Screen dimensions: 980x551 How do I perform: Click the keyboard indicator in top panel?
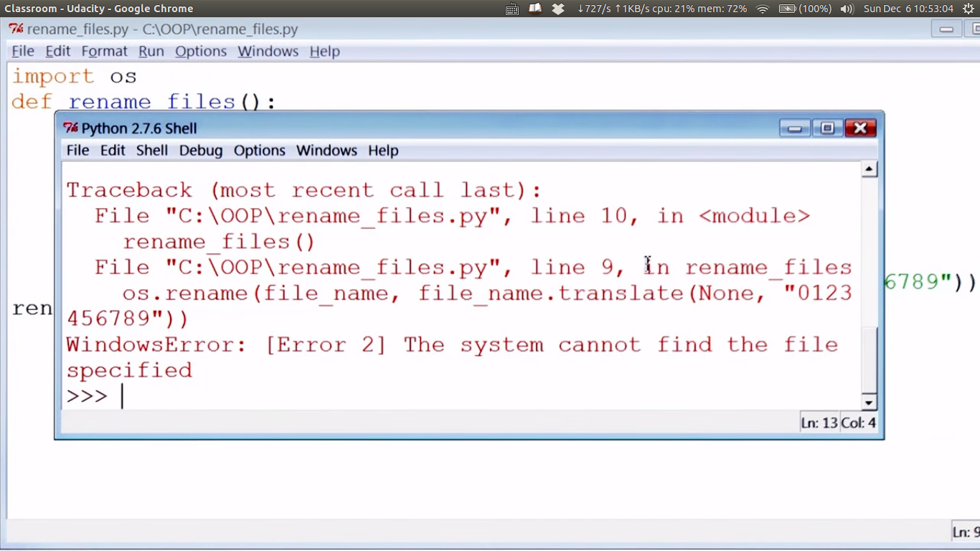pyautogui.click(x=512, y=9)
